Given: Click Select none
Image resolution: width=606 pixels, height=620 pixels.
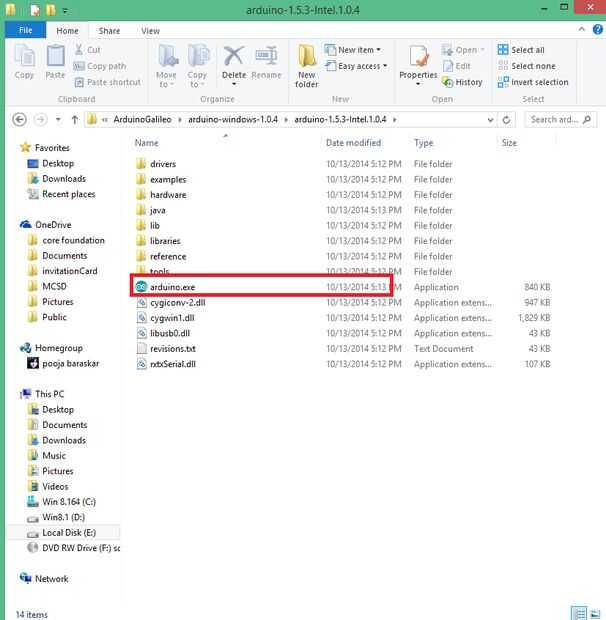Looking at the screenshot, I should (x=527, y=66).
